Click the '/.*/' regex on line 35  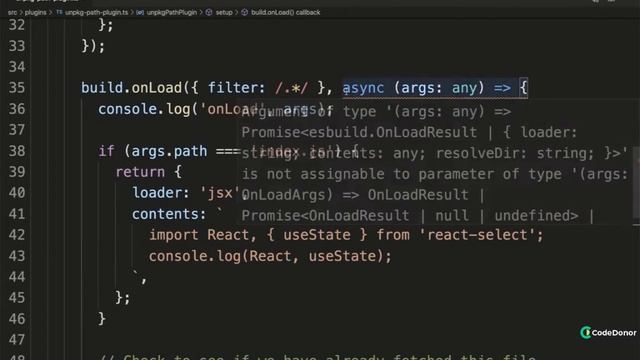point(291,88)
